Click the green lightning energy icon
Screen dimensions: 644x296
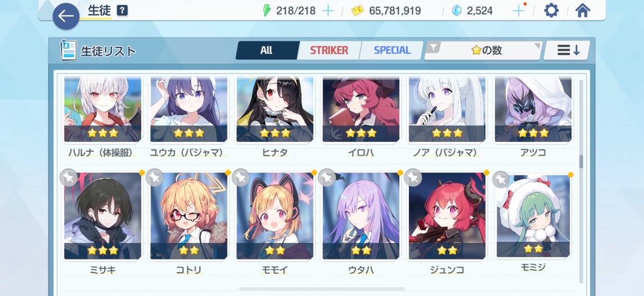click(267, 11)
